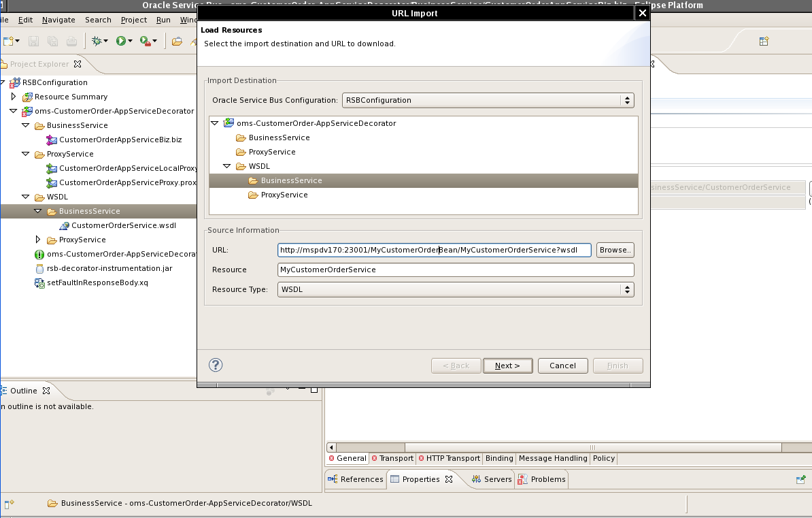Close the Project Explorer view tab
Image resolution: width=812 pixels, height=518 pixels.
78,64
